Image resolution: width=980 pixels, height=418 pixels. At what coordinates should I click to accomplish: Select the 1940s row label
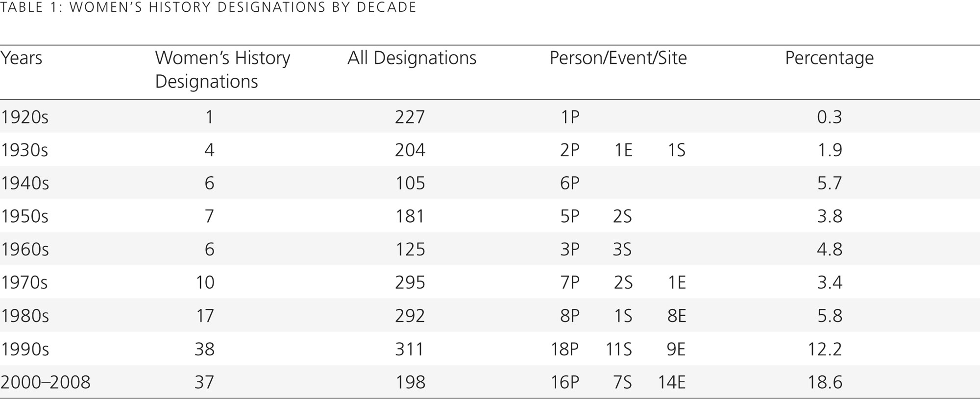pos(24,183)
